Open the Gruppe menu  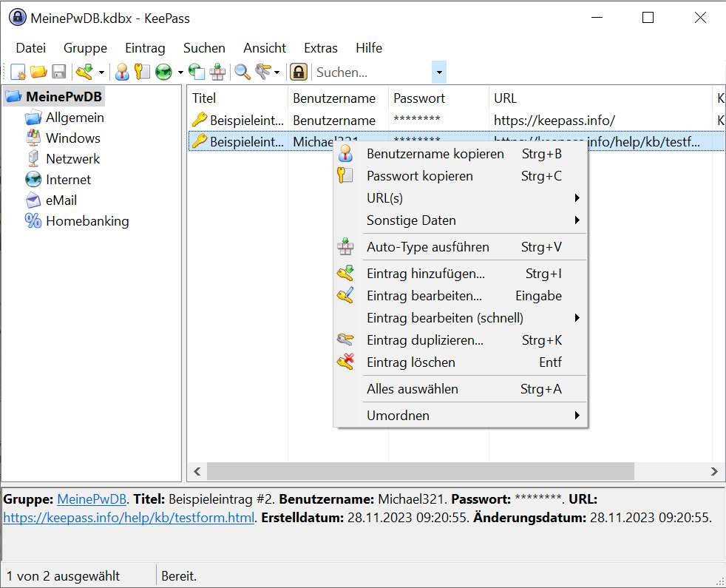pos(85,48)
